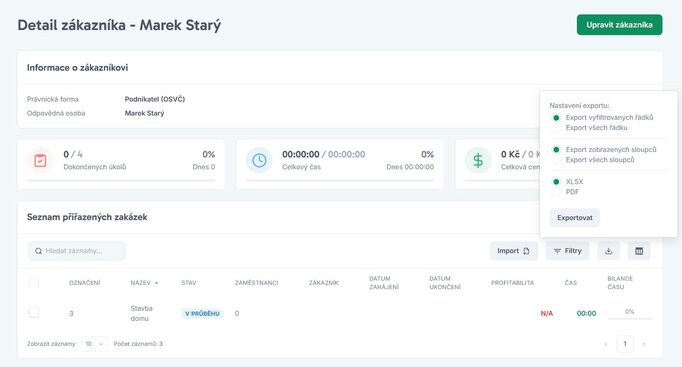Screen dimensions: 682x367
Task: Click the Datum ukončení column header
Action: [x=445, y=283]
